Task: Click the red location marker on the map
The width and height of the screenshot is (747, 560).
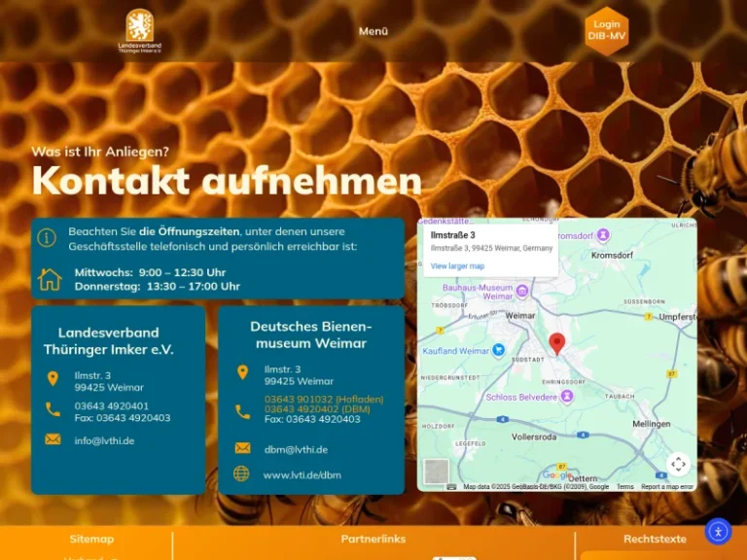Action: [x=557, y=342]
